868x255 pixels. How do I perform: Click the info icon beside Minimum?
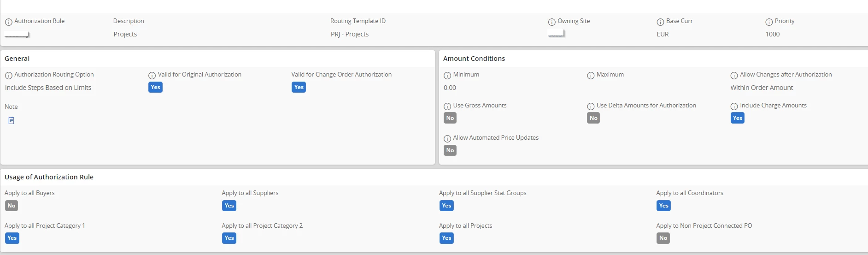tap(447, 76)
